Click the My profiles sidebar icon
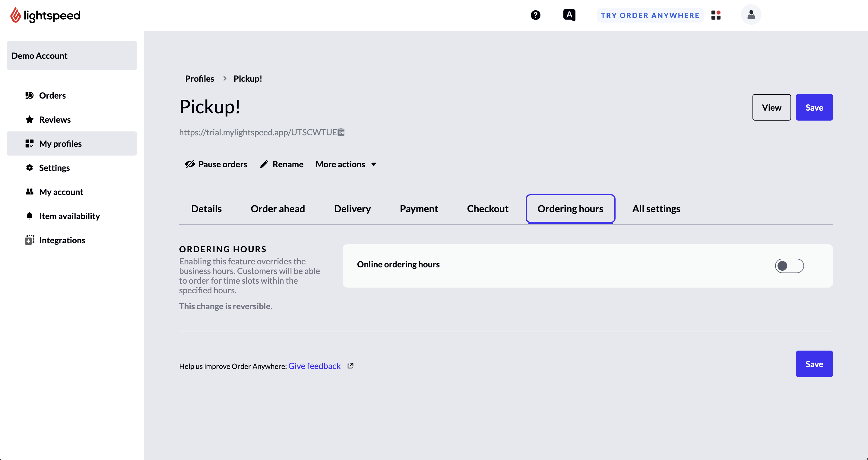Screen dimensions: 868x460 29,143
